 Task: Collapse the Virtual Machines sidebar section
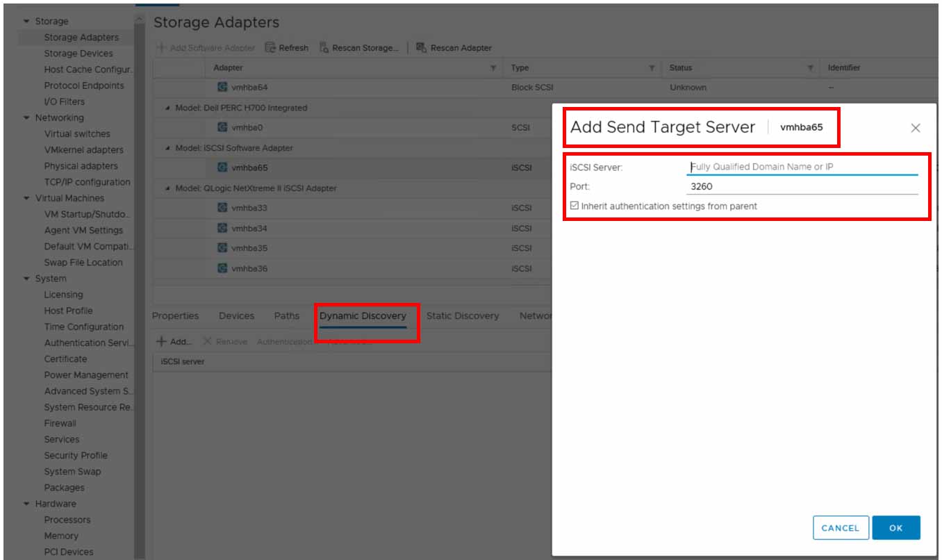tap(26, 199)
